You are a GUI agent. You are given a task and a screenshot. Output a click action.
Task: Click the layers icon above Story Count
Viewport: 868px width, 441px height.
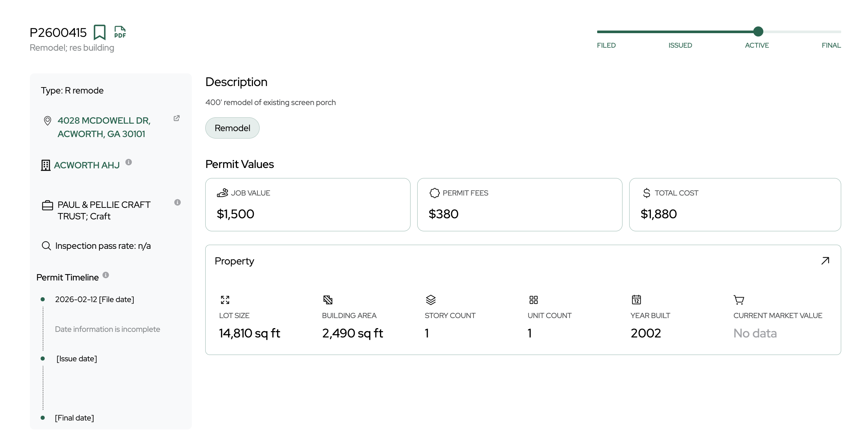coord(431,300)
